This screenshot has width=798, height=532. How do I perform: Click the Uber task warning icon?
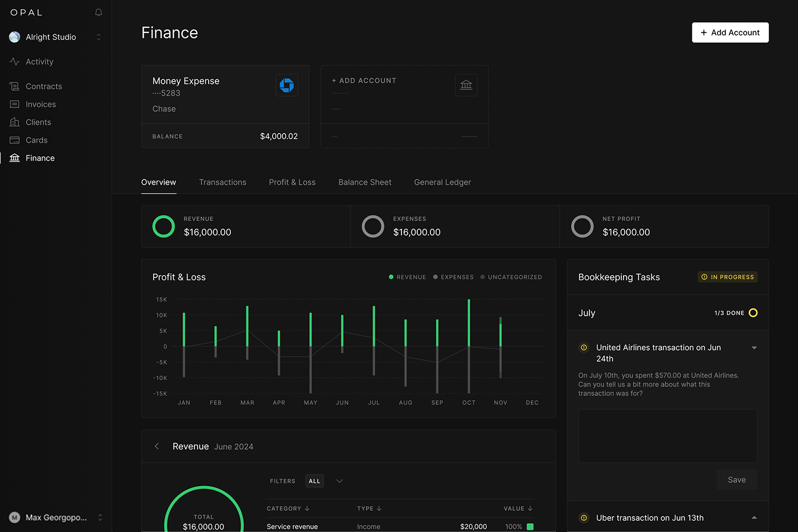point(584,518)
